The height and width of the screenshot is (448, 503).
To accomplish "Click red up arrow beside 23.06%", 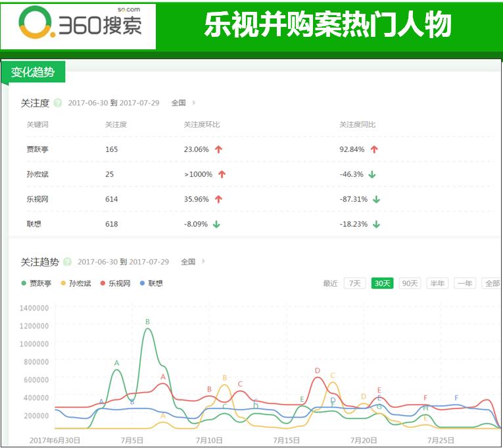I will 219,149.
